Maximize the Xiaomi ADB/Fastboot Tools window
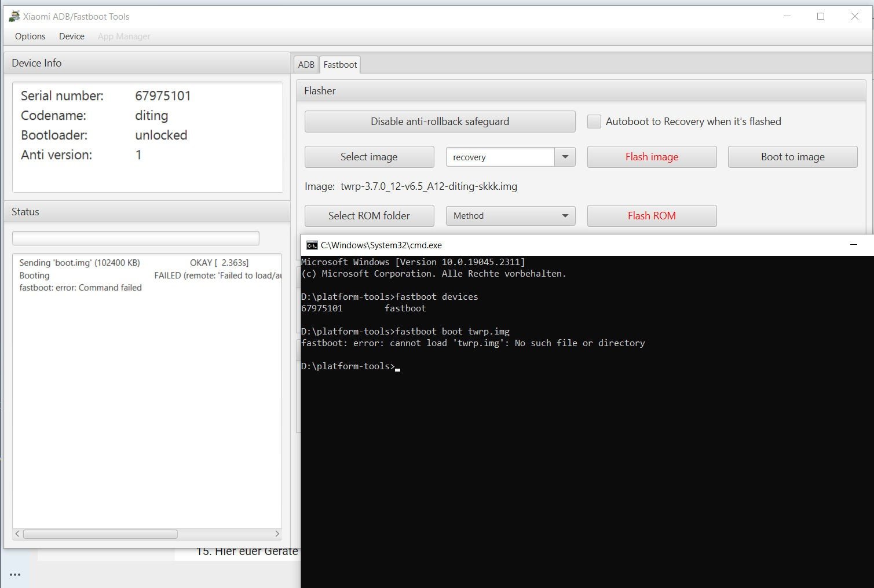This screenshot has height=588, width=874. (821, 16)
